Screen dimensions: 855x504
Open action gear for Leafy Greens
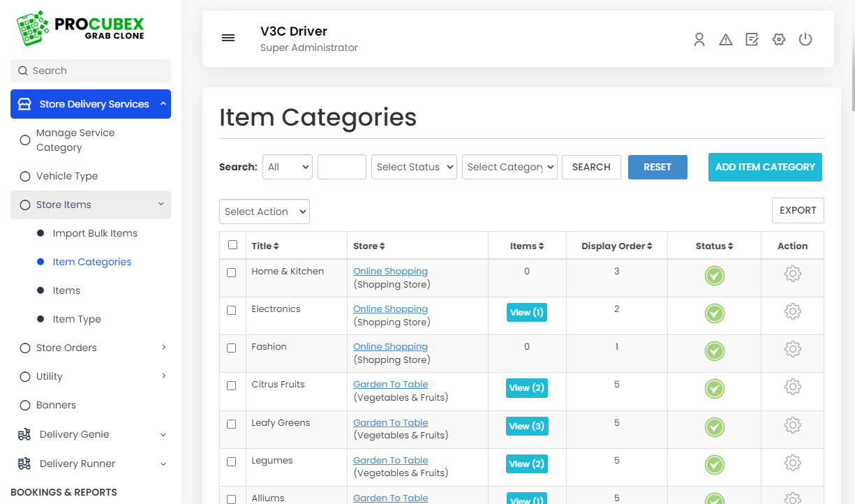click(792, 425)
